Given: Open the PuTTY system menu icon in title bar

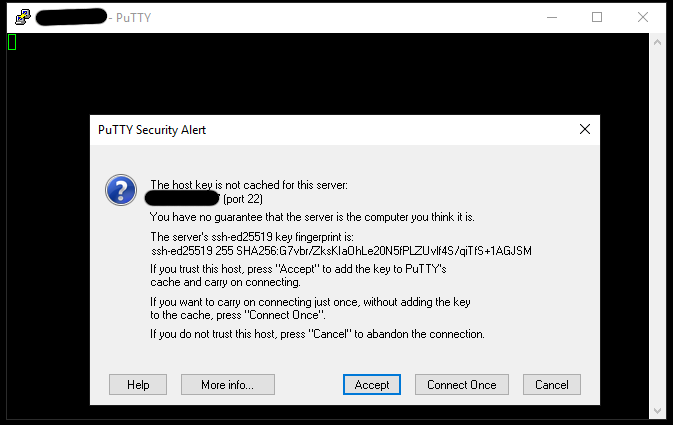Looking at the screenshot, I should click(23, 17).
